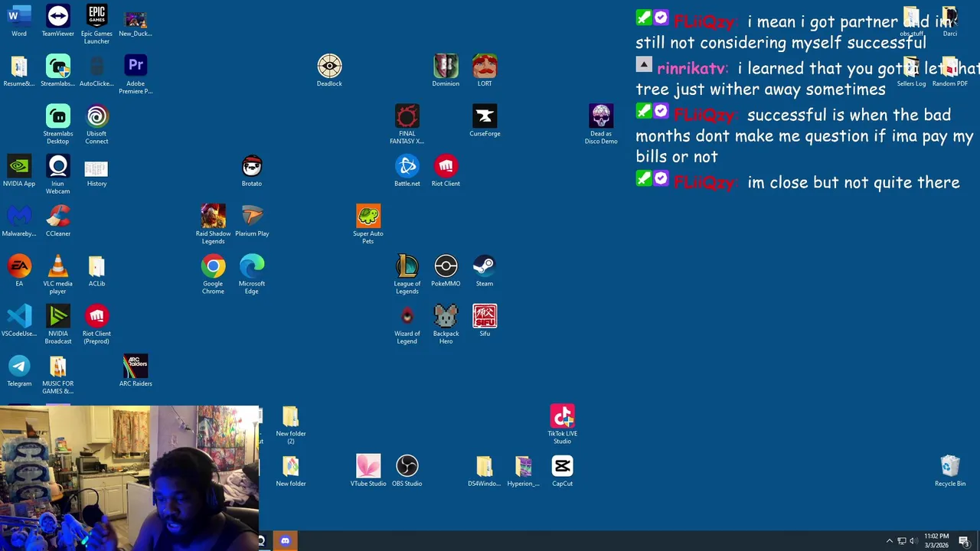Open the notification center icon

pyautogui.click(x=964, y=541)
